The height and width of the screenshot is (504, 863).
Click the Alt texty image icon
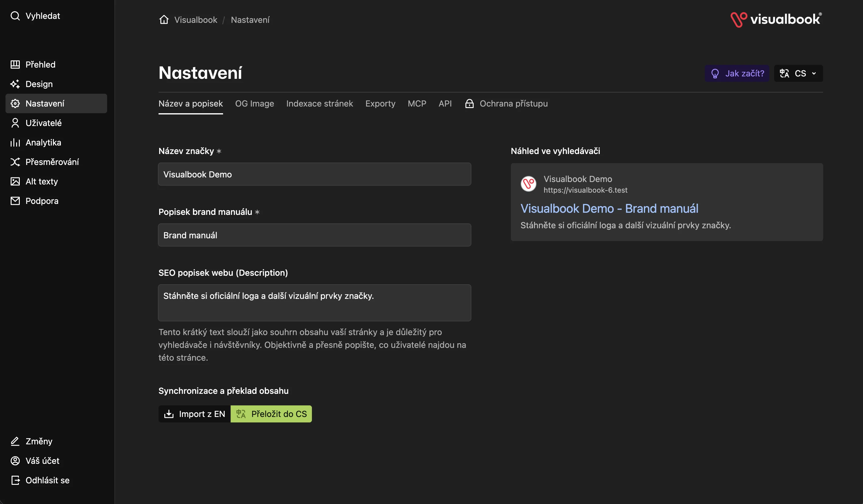point(15,182)
